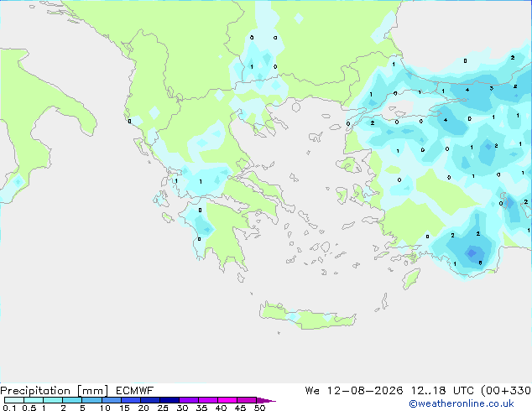Click the "35" legend scale label

[201, 408]
